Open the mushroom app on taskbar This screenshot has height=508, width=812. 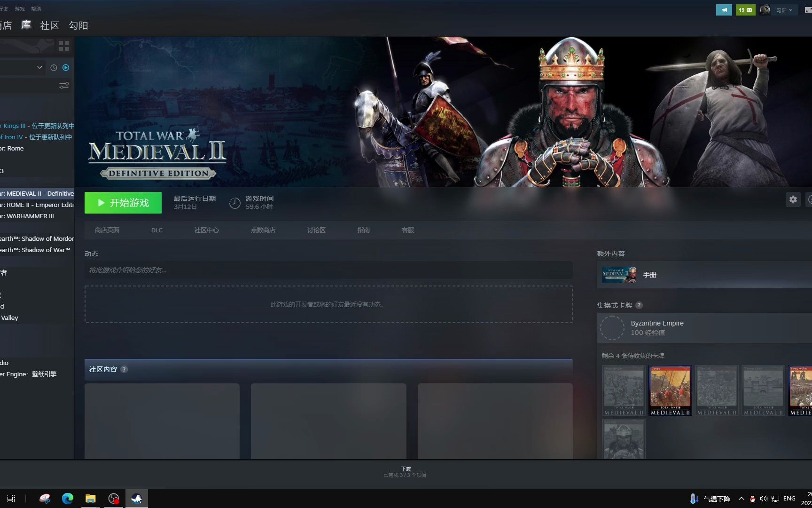coord(45,499)
